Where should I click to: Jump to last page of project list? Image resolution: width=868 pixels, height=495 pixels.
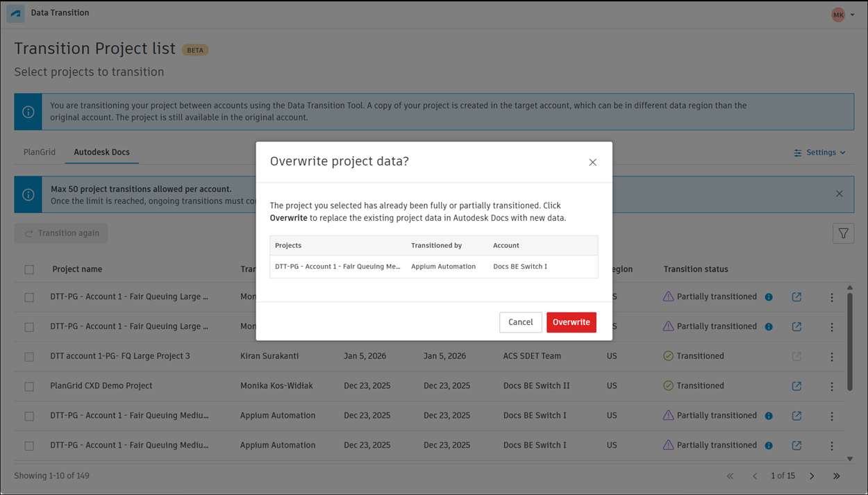[x=837, y=476]
